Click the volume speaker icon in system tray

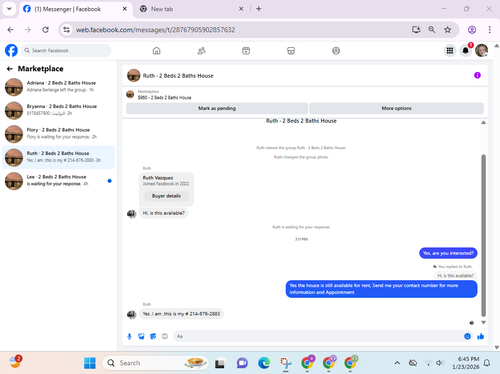(x=440, y=363)
